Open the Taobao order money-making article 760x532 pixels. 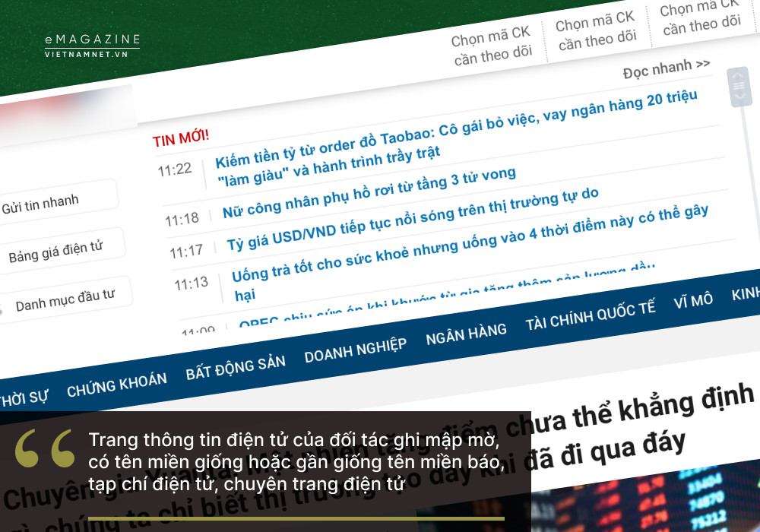tap(454, 131)
